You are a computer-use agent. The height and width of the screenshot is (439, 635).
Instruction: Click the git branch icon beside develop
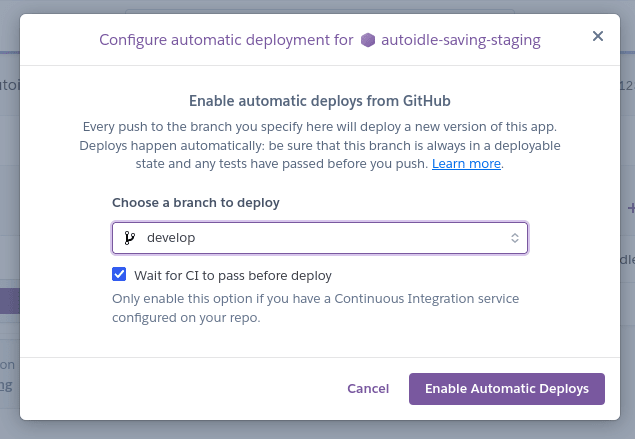coord(129,238)
